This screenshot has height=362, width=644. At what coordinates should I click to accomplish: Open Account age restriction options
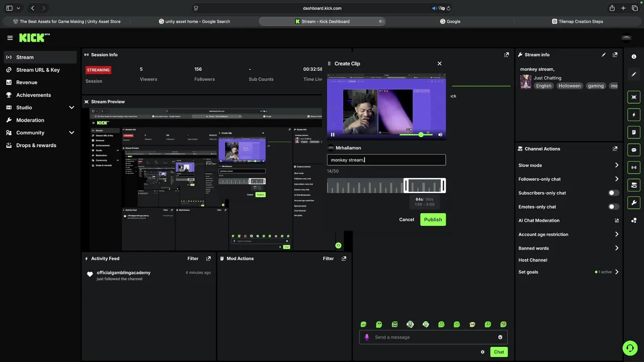click(617, 234)
